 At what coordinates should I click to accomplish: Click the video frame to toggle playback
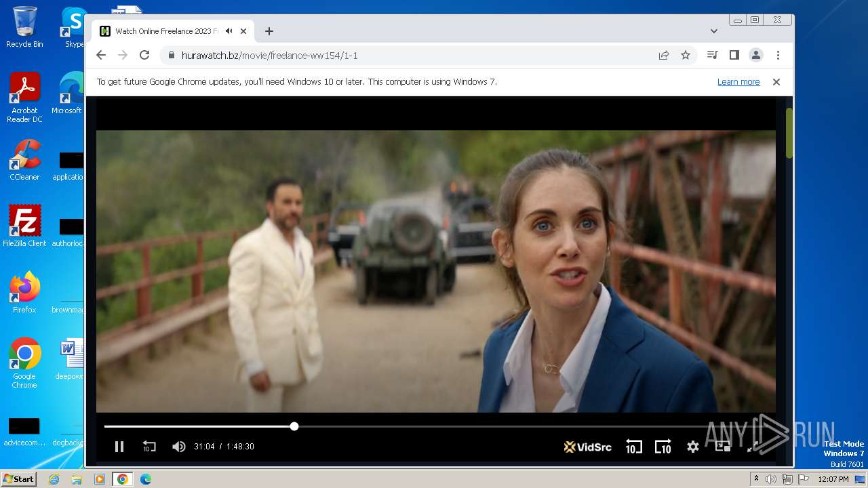coord(435,271)
